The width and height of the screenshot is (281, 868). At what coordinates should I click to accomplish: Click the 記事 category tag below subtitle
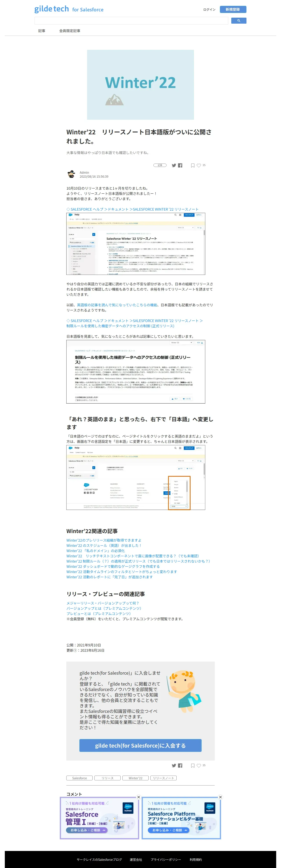tap(160, 165)
